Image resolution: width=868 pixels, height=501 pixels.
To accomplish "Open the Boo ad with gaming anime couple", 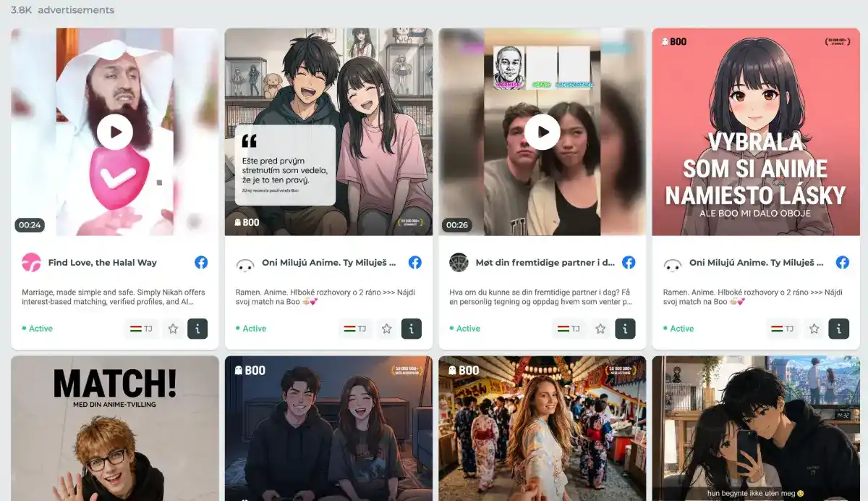I will point(329,428).
